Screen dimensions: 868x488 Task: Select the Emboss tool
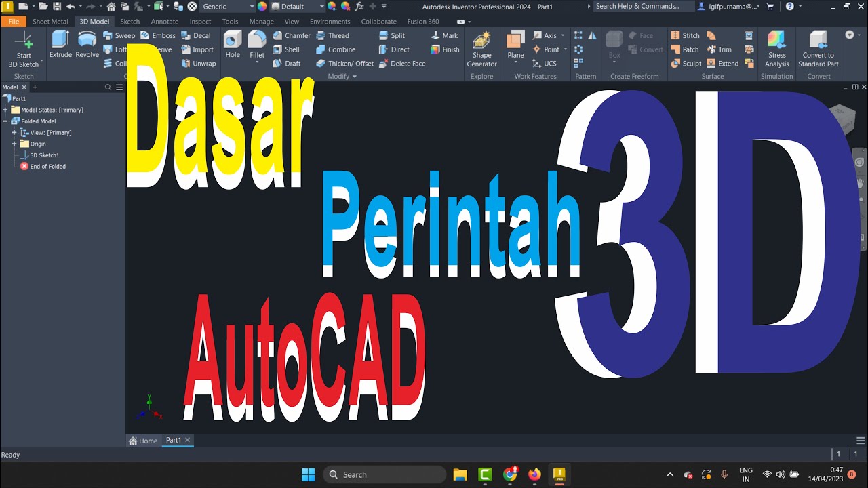click(x=158, y=35)
